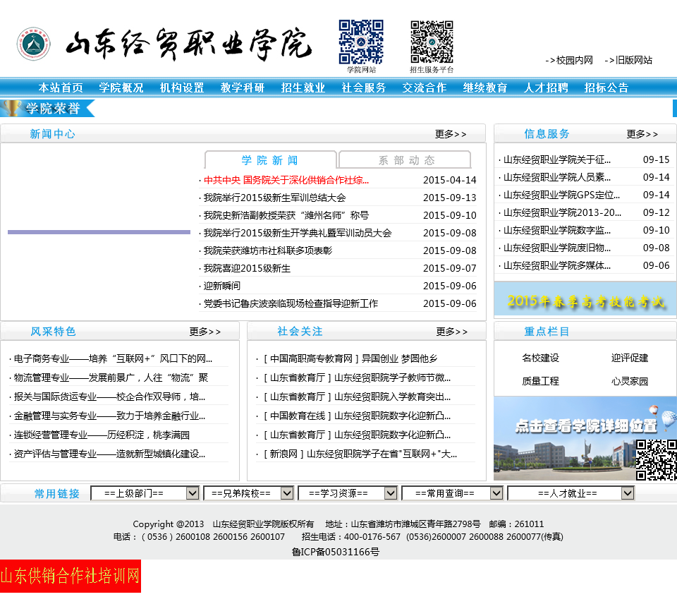
Task: Open news 我院喜迎2015级新生
Action: point(247,268)
